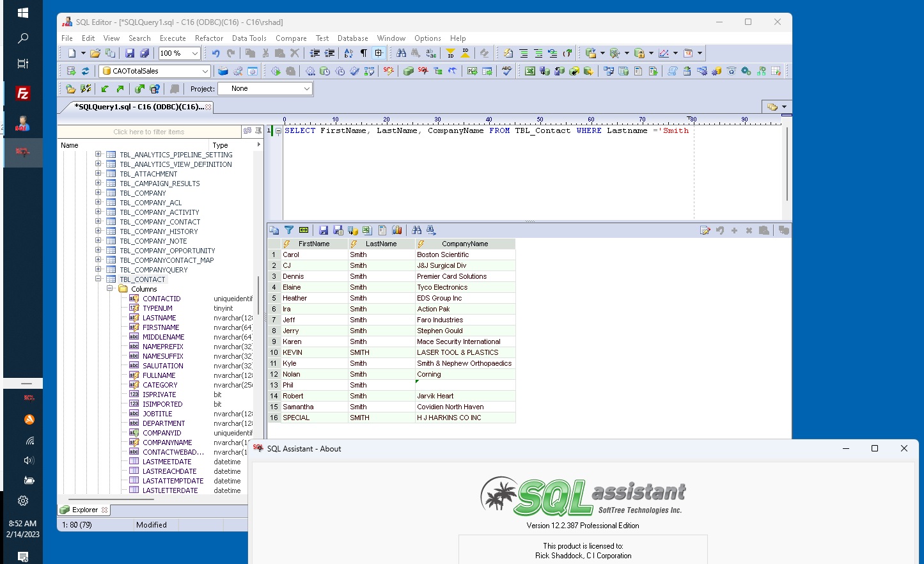Select the LASTNAME column in tree
Viewport: 924px width, 564px height.
pyautogui.click(x=159, y=318)
